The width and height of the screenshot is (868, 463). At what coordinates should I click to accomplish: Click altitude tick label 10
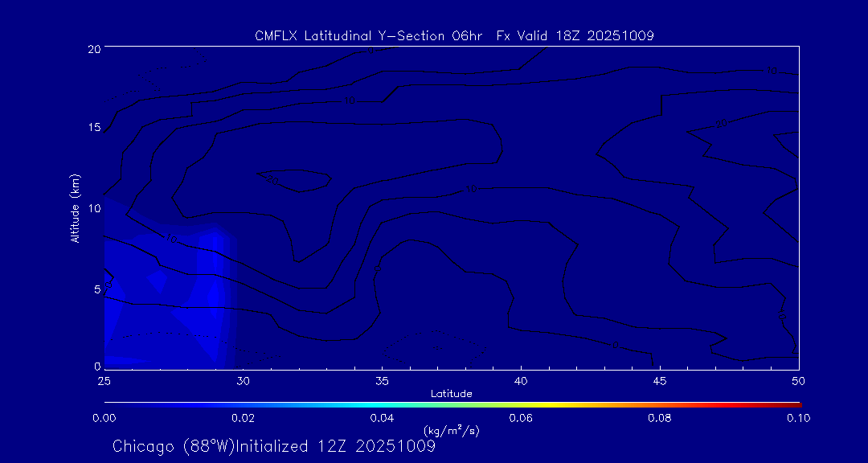[x=94, y=208]
